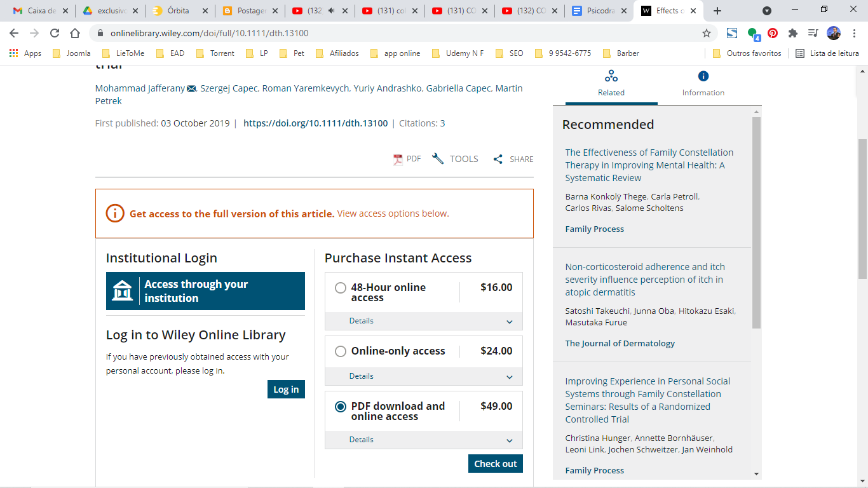Click author name Roman Yaremkevych
Screen dimensions: 868x488
pyautogui.click(x=306, y=88)
